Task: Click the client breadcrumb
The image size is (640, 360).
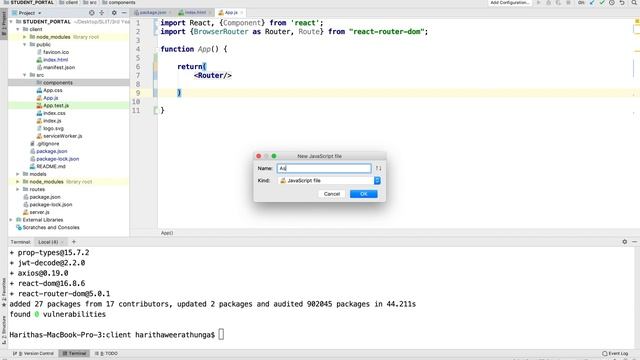Action: pos(69,2)
